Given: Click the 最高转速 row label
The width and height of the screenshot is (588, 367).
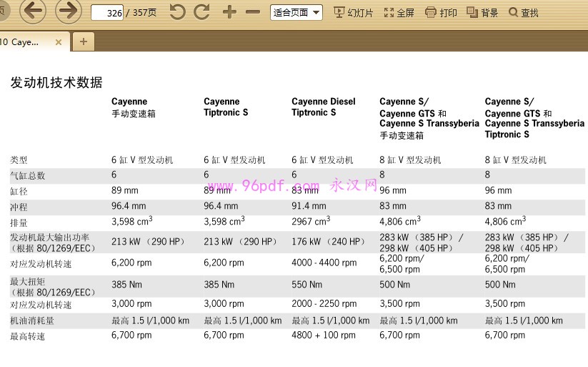Looking at the screenshot, I should pos(28,336).
